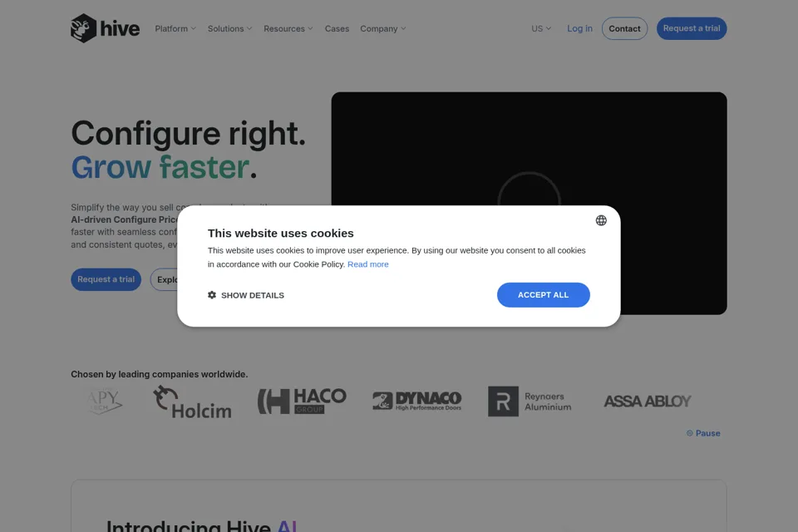Click the 'Grow faster.' heading
Image resolution: width=798 pixels, height=532 pixels.
164,167
